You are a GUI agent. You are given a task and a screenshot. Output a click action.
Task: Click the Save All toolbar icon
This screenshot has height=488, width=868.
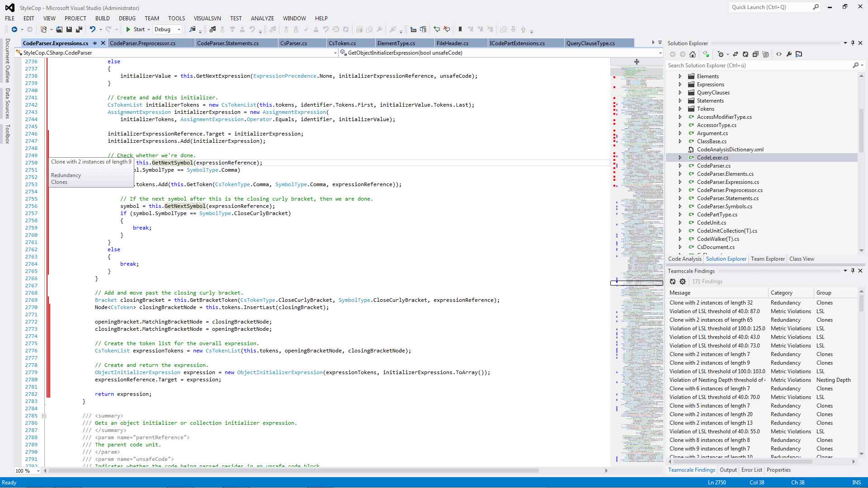[79, 29]
